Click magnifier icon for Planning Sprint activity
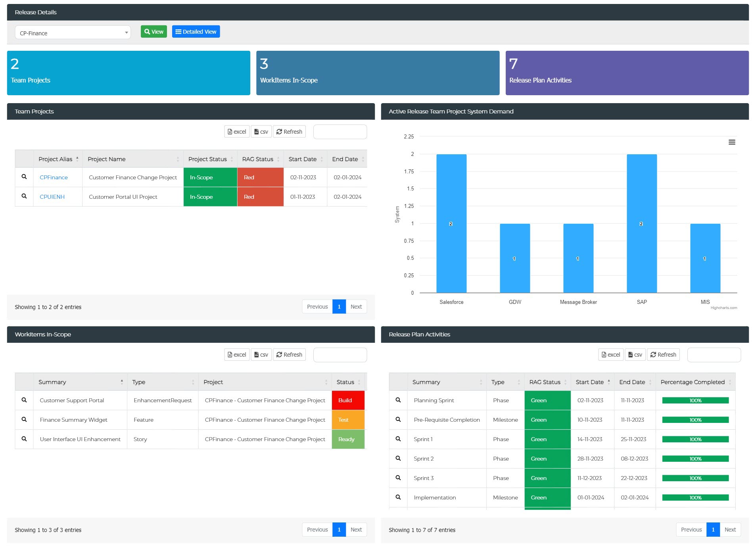 (x=398, y=400)
